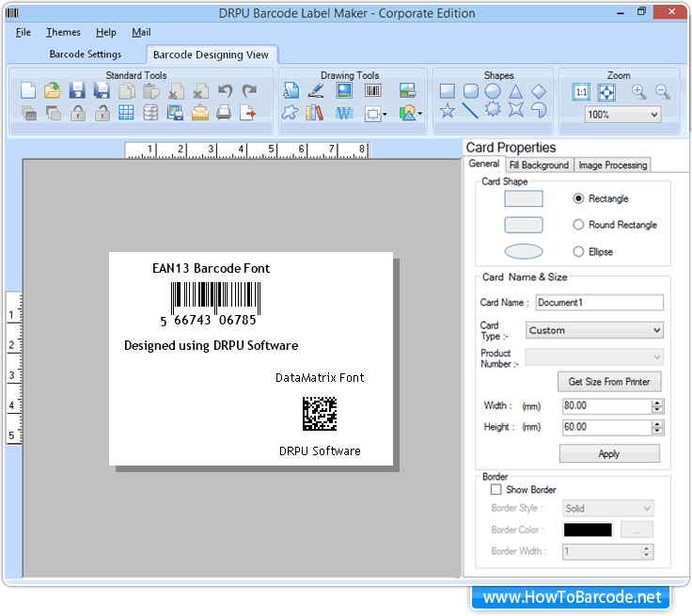The image size is (692, 616).
Task: Draw the arc shape
Action: [539, 110]
